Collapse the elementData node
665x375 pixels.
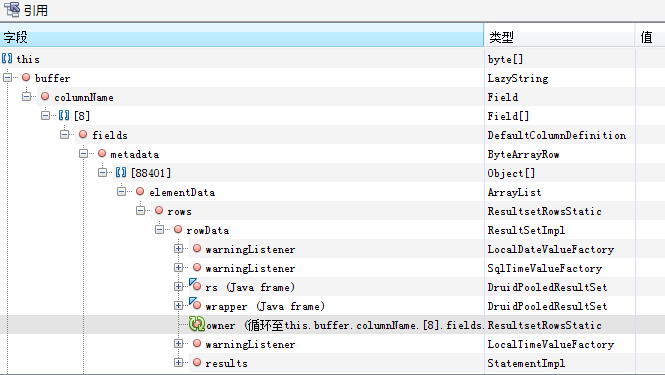point(122,191)
